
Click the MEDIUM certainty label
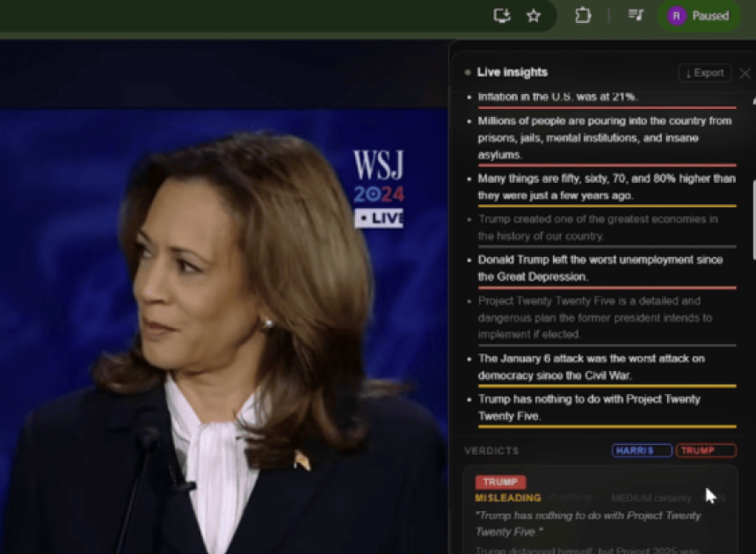coord(651,498)
